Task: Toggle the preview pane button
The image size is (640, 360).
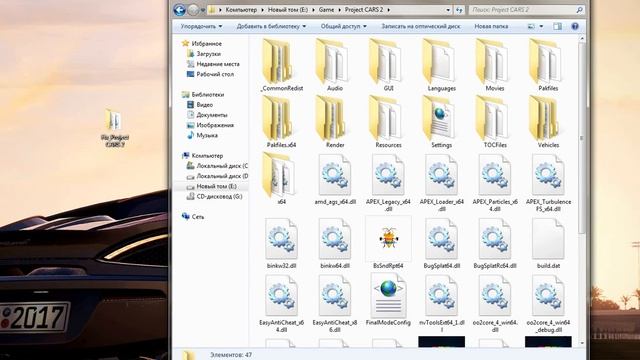Action: click(x=557, y=26)
